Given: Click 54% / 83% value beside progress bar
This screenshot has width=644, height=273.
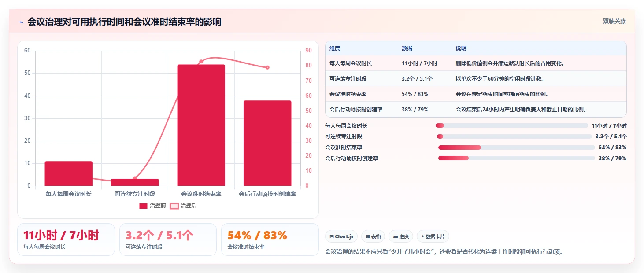Looking at the screenshot, I should (612, 148).
